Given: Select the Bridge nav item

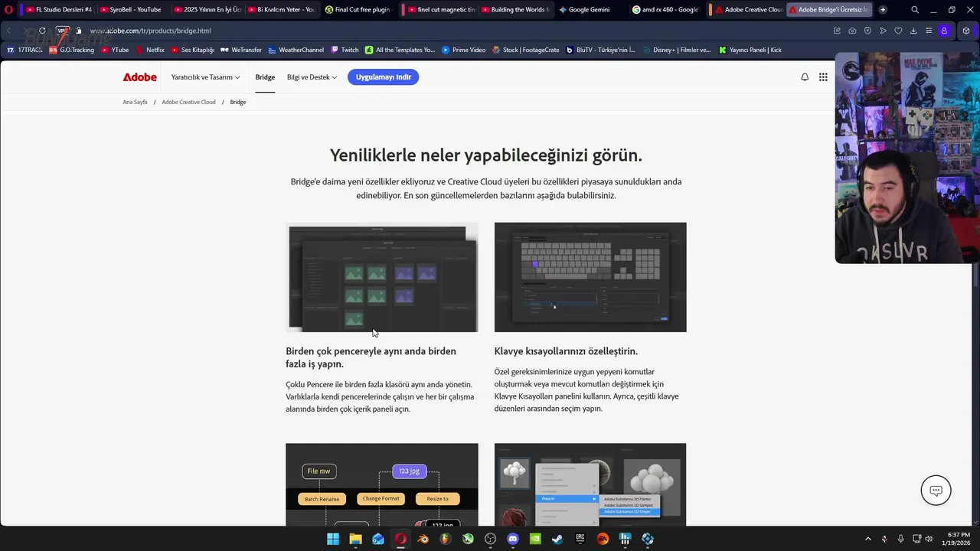Looking at the screenshot, I should click(x=265, y=77).
